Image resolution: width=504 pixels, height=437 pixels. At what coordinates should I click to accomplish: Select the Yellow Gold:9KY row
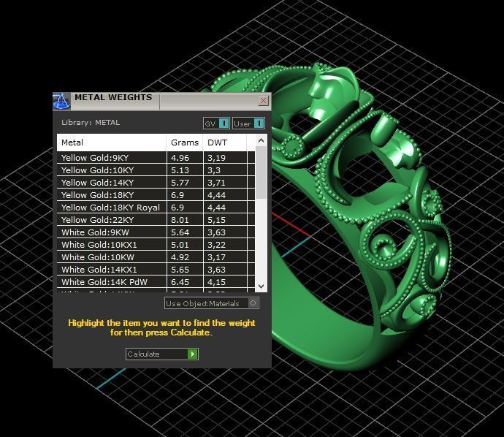(x=156, y=158)
